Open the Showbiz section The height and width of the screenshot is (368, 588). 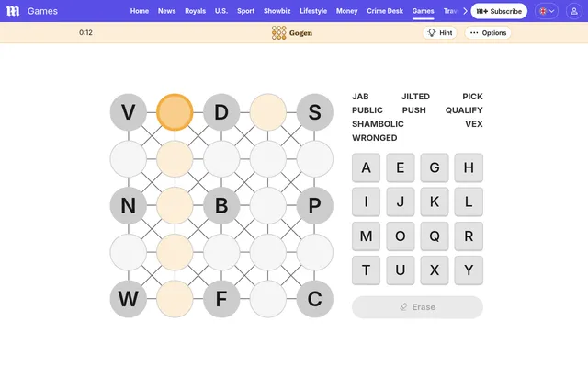click(277, 11)
